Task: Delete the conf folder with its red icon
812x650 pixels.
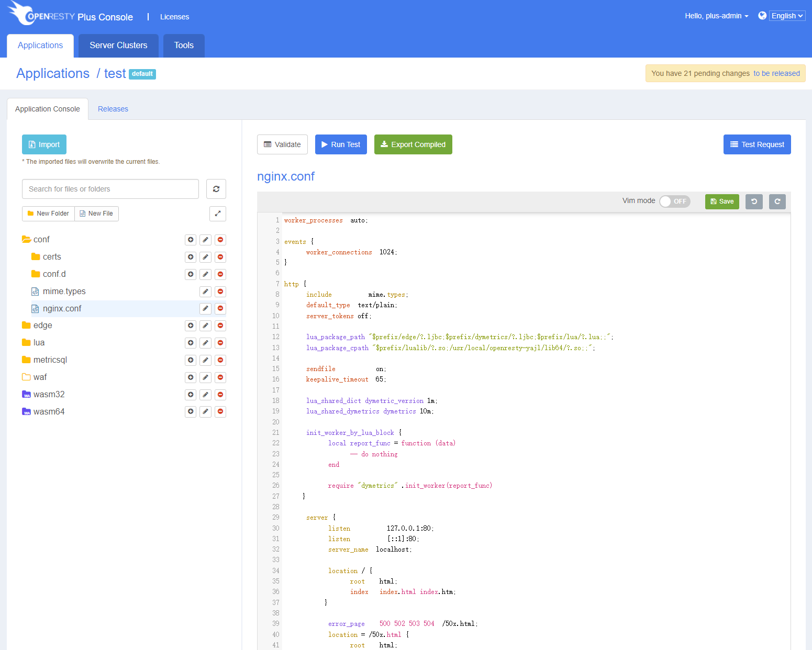Action: [x=220, y=240]
